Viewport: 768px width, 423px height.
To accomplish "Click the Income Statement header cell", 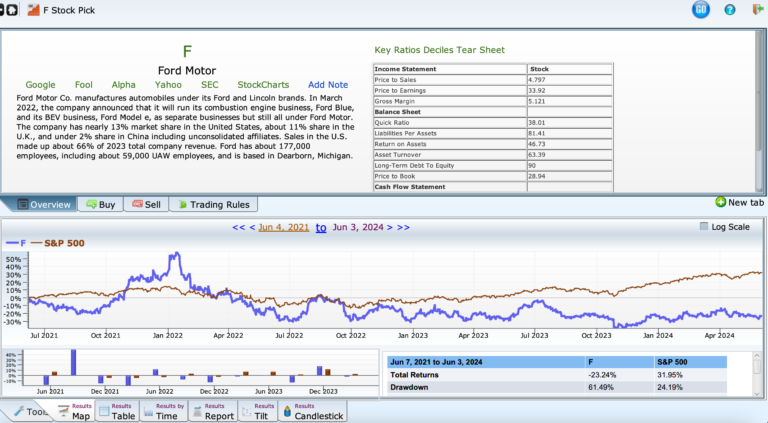I will [x=450, y=69].
